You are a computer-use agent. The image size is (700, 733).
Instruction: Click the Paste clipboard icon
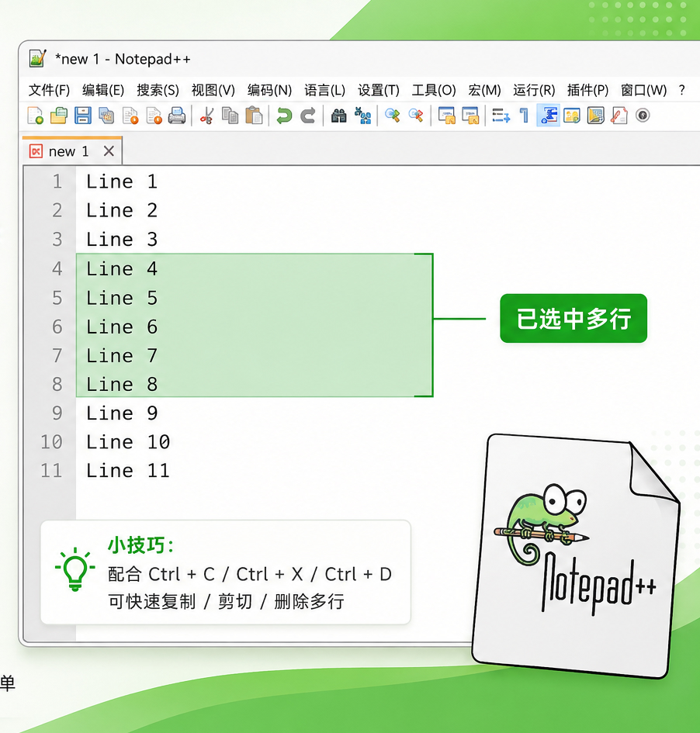tap(254, 116)
